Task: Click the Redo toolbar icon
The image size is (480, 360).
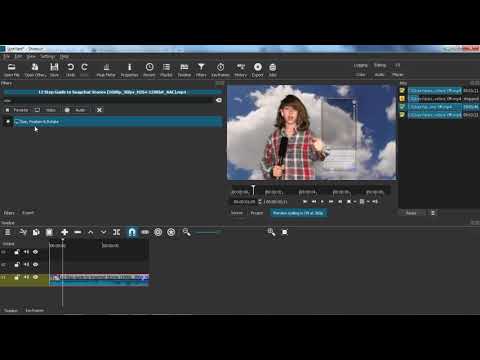Action: pos(85,70)
